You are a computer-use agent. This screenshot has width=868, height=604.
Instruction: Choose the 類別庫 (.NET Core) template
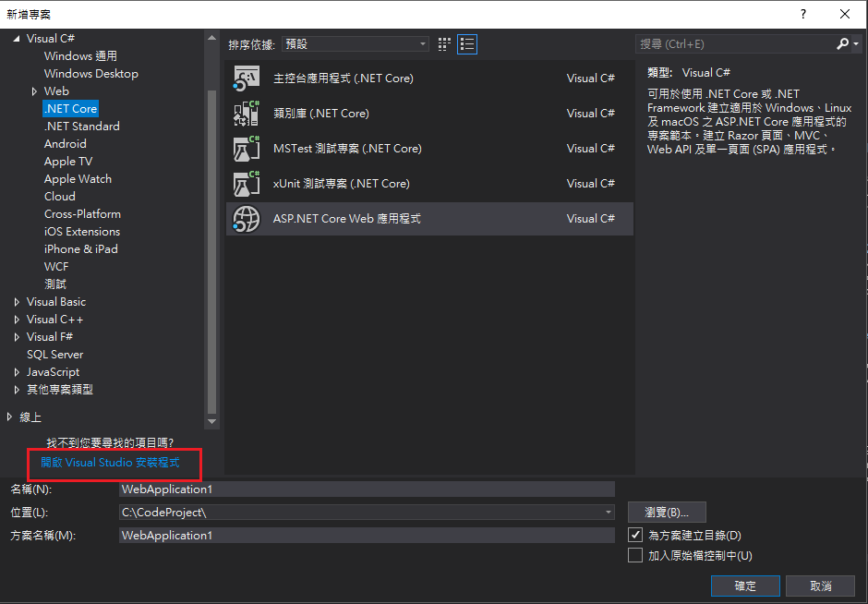429,113
